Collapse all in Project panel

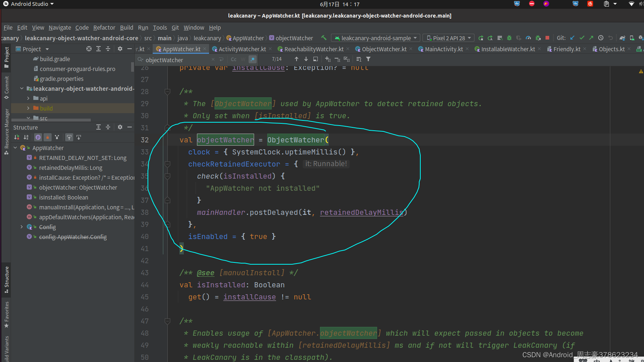pyautogui.click(x=108, y=49)
